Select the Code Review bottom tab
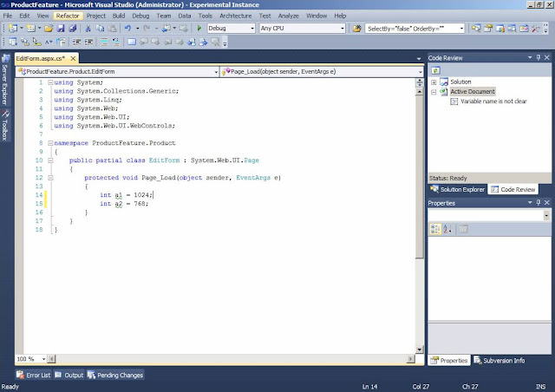Image resolution: width=555 pixels, height=392 pixels. 513,189
